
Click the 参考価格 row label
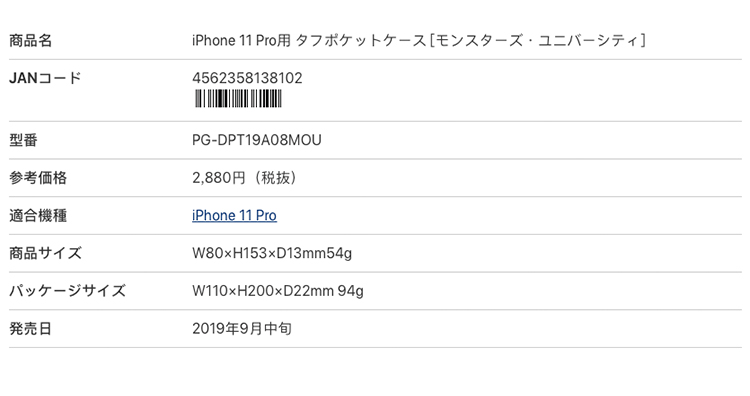coord(38,178)
